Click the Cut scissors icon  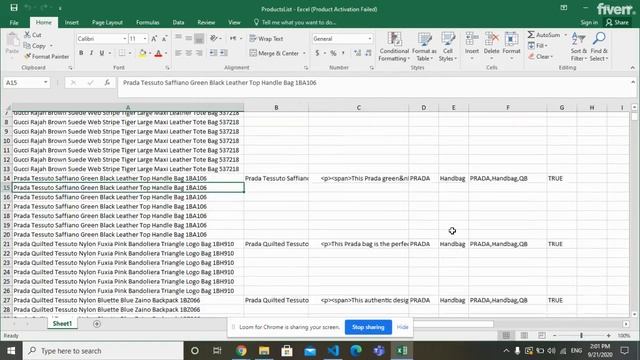tap(27, 35)
